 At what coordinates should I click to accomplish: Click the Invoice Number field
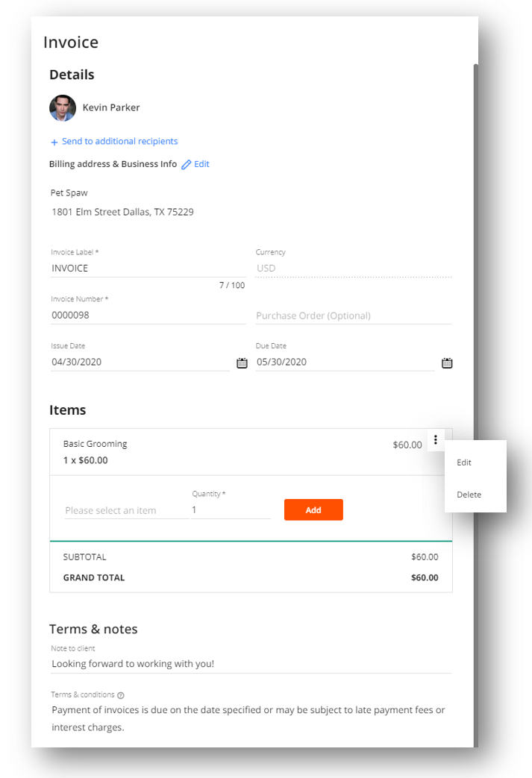click(x=148, y=315)
